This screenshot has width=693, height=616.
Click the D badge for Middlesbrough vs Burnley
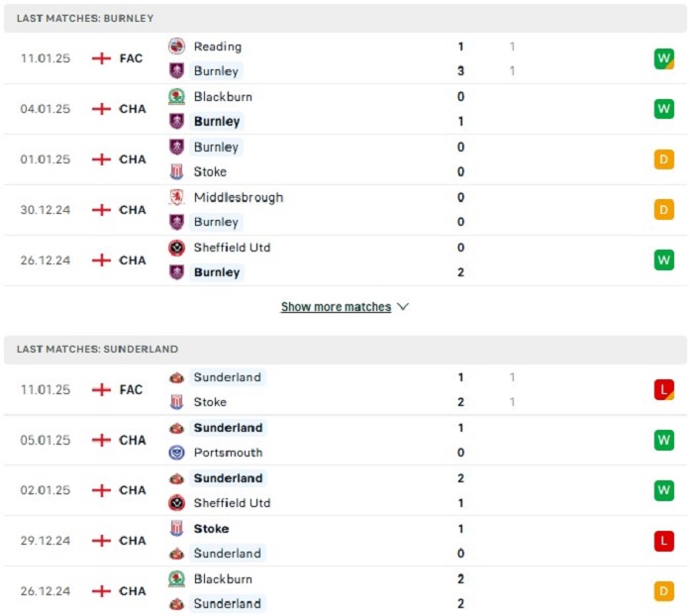663,209
